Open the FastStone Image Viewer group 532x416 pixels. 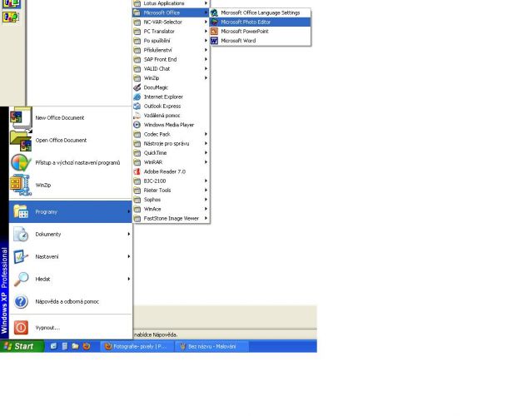[171, 218]
